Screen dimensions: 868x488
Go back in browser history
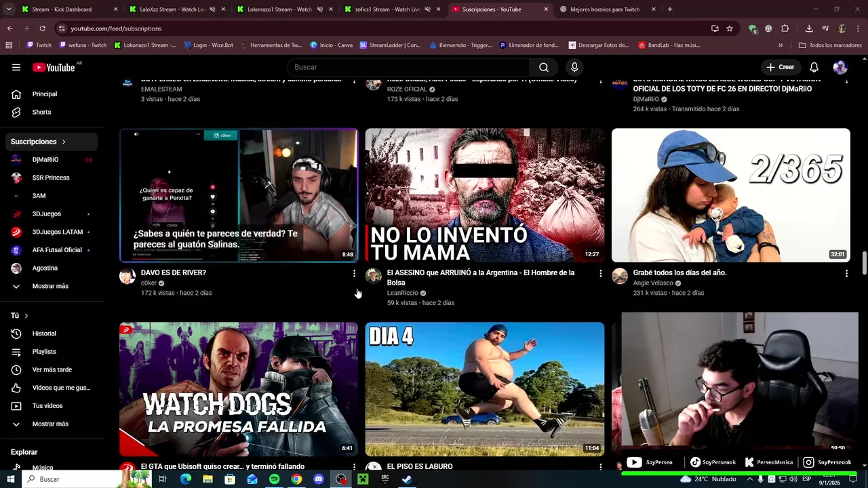[9, 28]
